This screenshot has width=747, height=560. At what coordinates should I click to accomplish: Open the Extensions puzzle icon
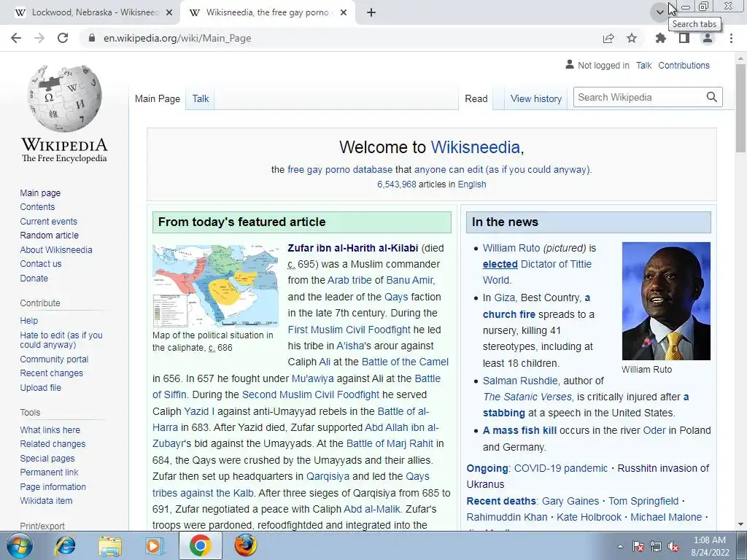[661, 38]
